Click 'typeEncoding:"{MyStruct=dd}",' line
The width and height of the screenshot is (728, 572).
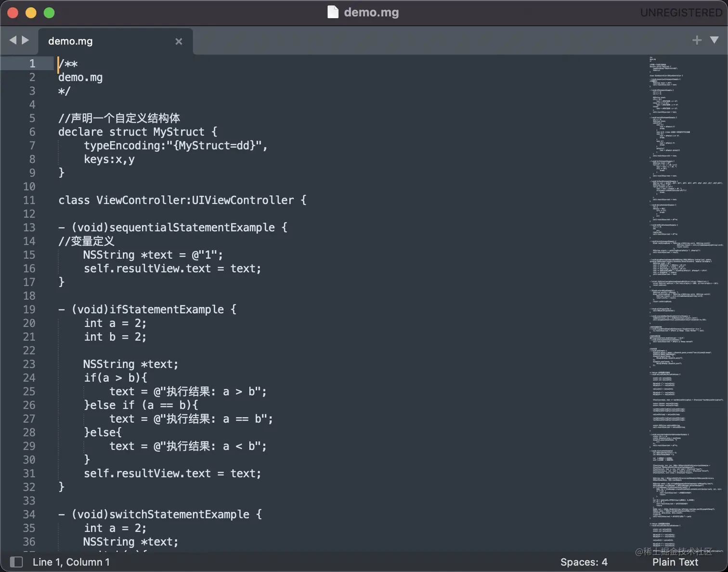point(176,146)
